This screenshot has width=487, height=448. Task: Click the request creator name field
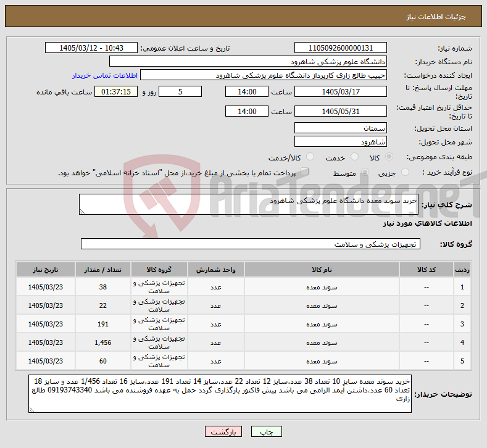click(264, 75)
